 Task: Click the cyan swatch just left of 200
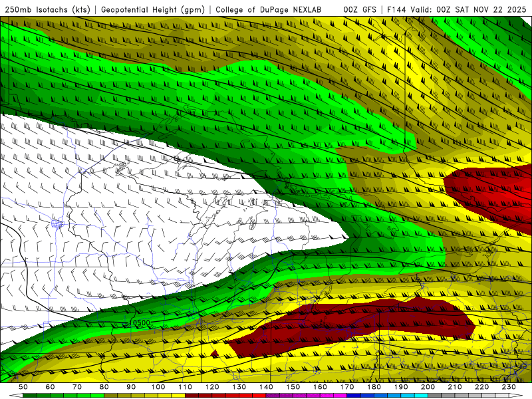click(421, 395)
